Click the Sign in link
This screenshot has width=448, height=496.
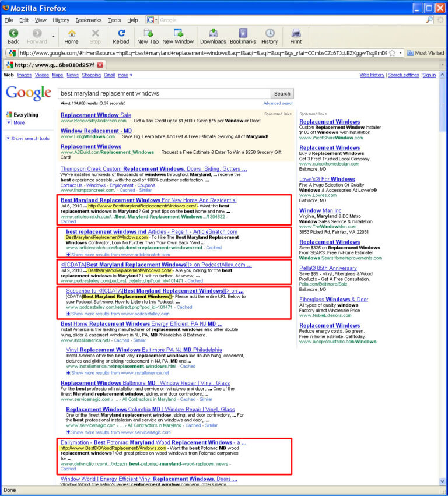tap(429, 75)
